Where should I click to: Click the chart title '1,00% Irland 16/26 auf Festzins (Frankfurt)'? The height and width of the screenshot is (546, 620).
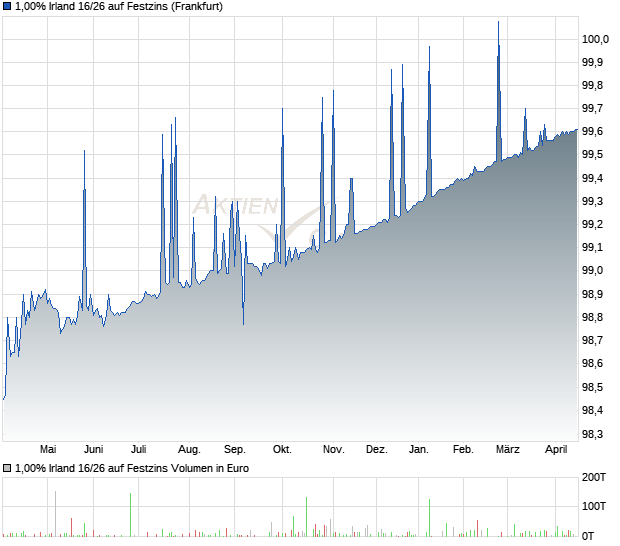(x=119, y=7)
